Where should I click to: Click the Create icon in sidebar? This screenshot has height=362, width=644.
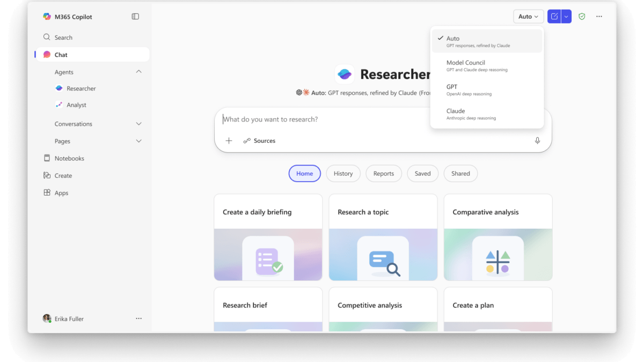47,176
